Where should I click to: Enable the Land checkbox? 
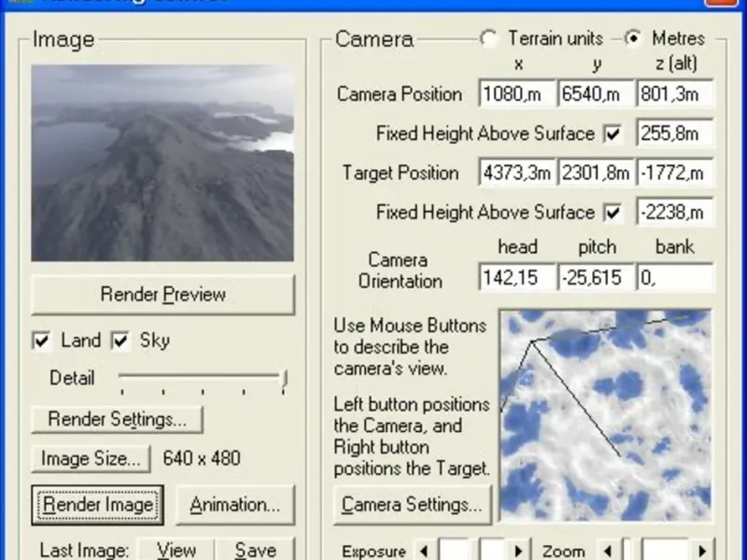tap(42, 341)
